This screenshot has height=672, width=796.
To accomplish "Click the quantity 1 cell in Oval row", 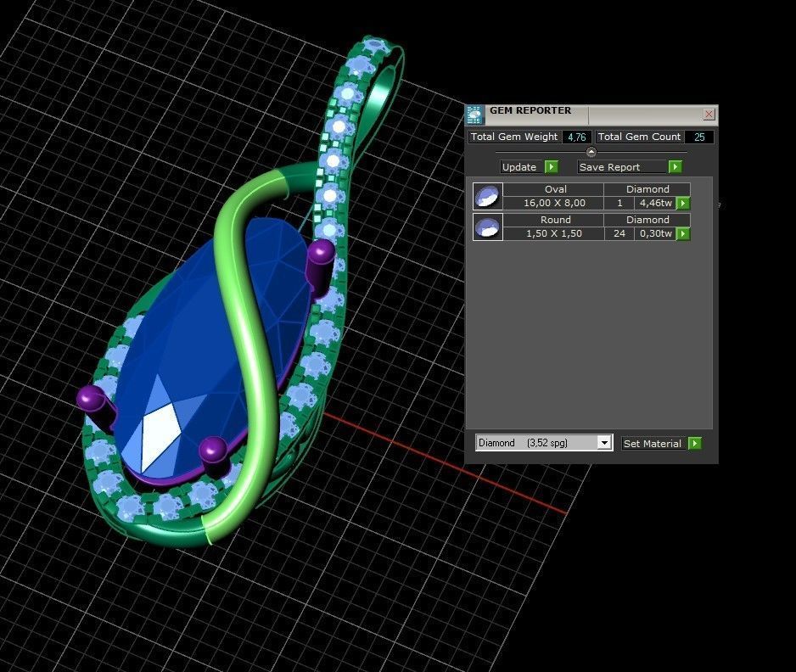I will [619, 203].
